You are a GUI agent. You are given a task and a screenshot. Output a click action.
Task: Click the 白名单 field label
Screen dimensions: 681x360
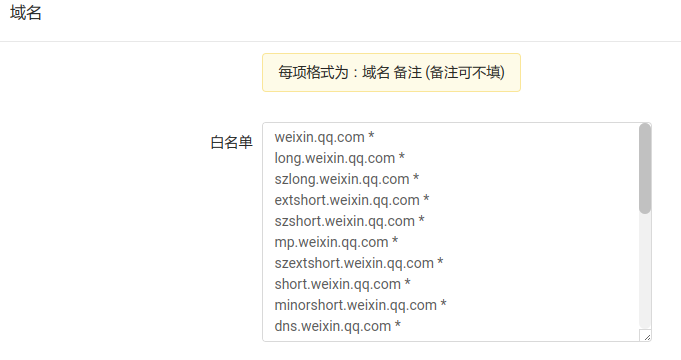coord(231,142)
